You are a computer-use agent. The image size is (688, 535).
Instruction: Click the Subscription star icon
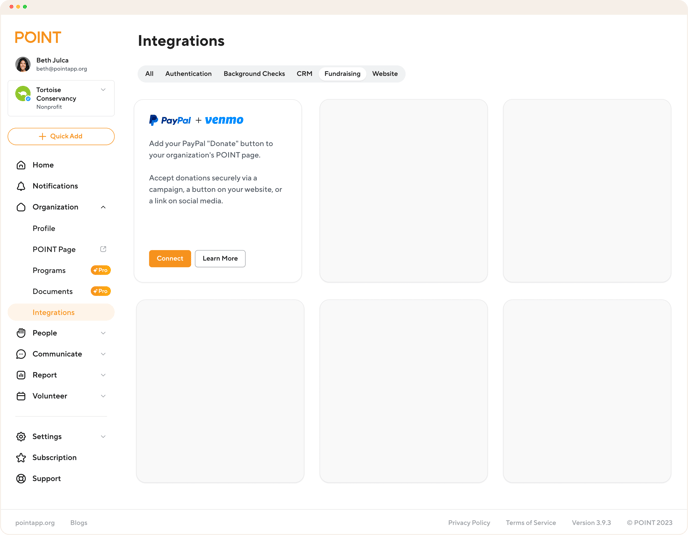[x=21, y=458]
